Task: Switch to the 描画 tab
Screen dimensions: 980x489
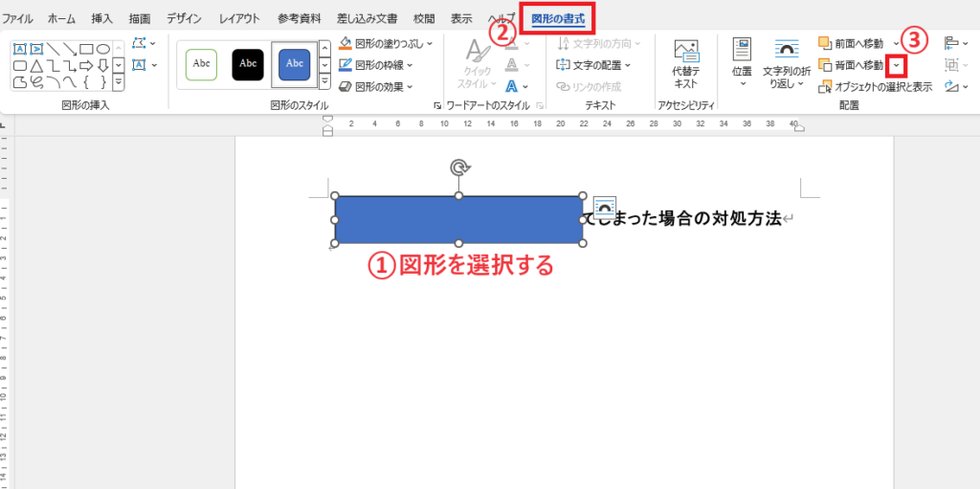Action: pyautogui.click(x=140, y=18)
